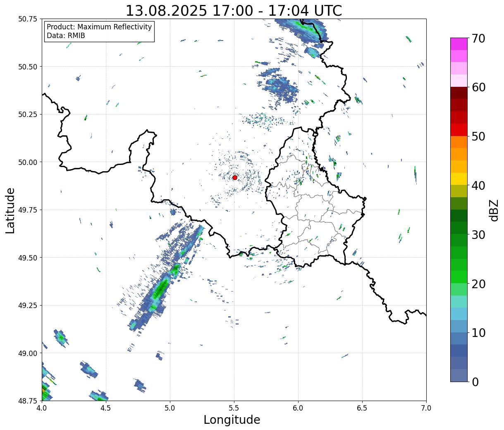Click colorbar tick label 70

coord(478,38)
